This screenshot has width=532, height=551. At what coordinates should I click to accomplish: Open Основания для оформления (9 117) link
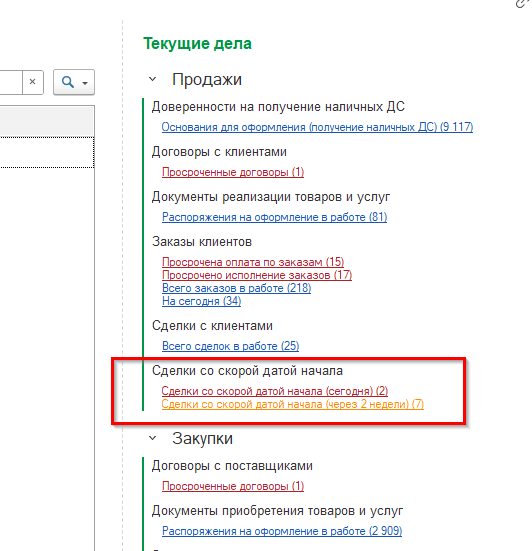pyautogui.click(x=317, y=127)
